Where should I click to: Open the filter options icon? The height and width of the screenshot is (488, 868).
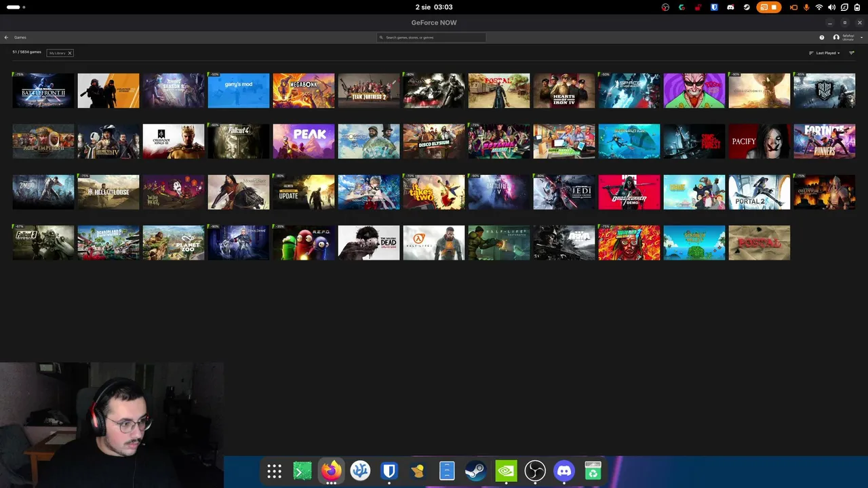(x=852, y=53)
